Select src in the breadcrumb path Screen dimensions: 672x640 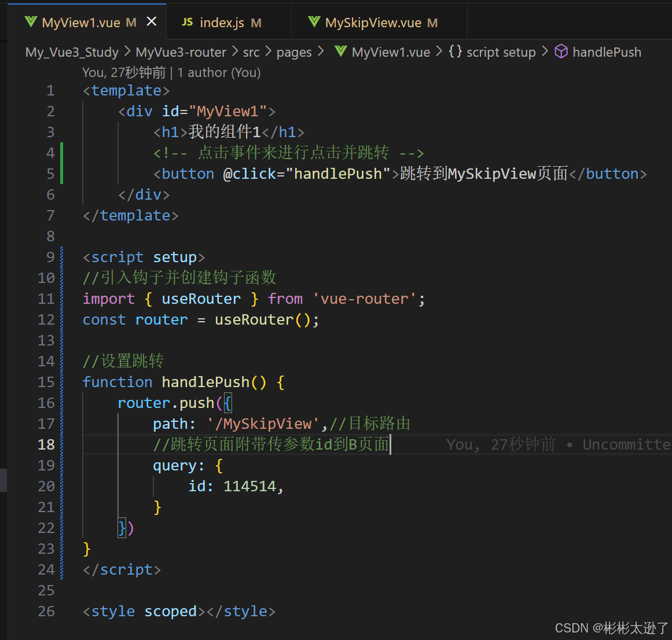click(251, 52)
